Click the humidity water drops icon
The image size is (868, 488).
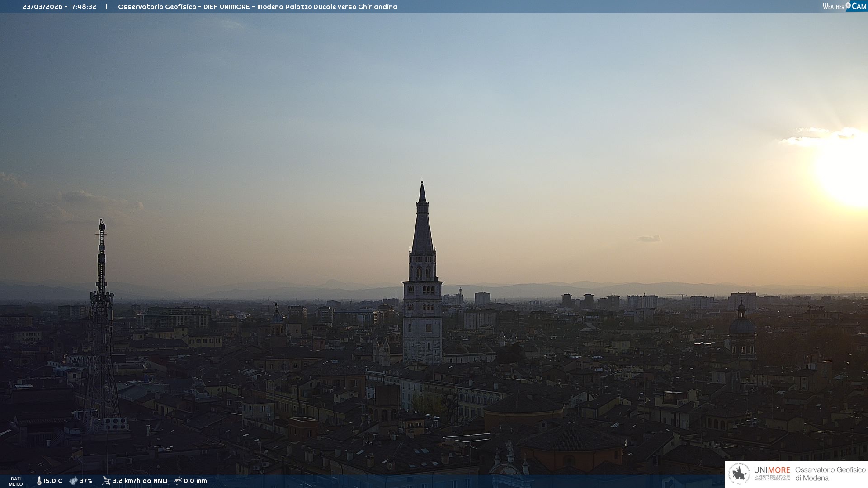73,481
